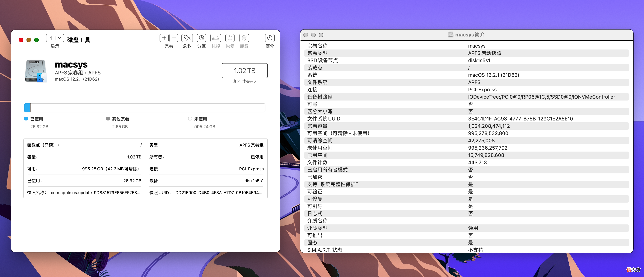Click 'APFS 宗卷组 • APFS' subtitle
Image resolution: width=644 pixels, height=277 pixels.
[x=78, y=73]
